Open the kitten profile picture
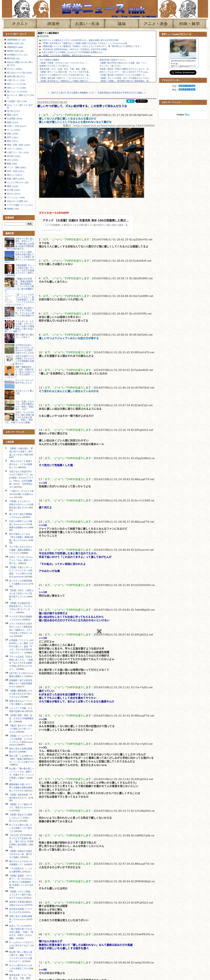210x980 pixels. point(183,49)
